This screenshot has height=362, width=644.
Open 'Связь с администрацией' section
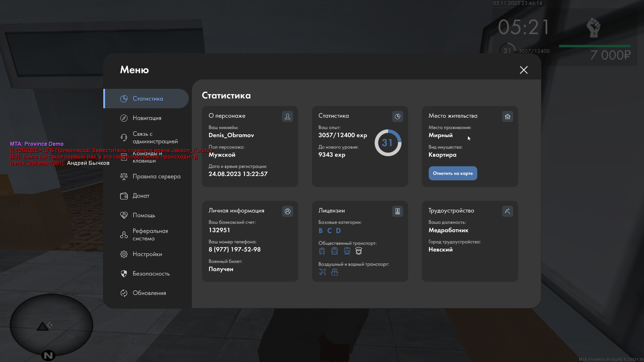(155, 137)
